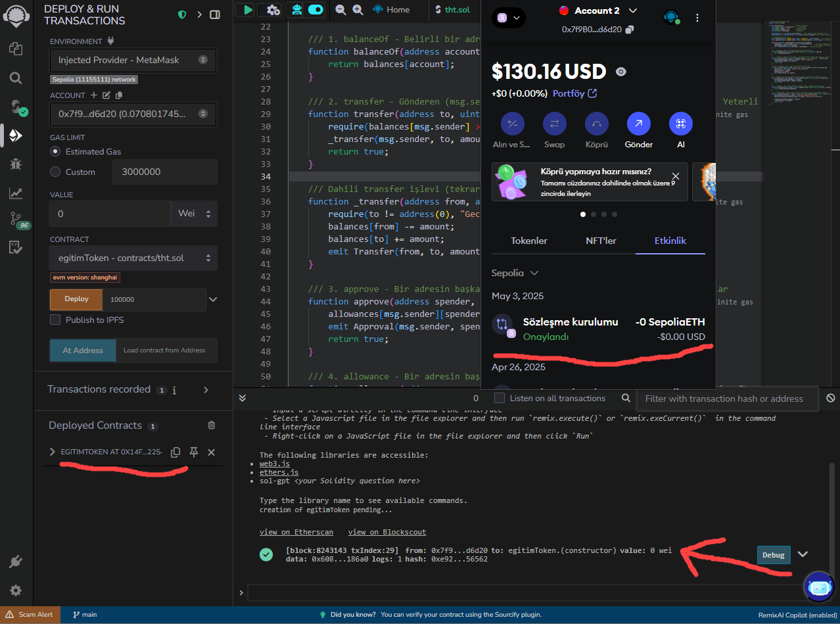
Task: Click the RemixAI robot icon in editor toolbar
Action: click(296, 10)
